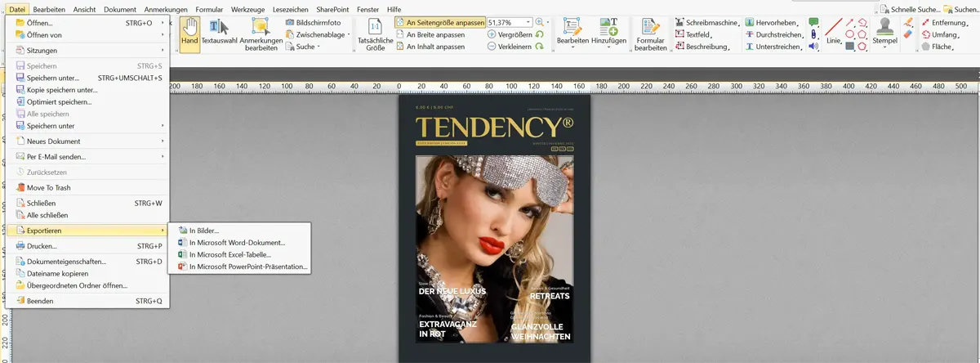Image resolution: width=980 pixels, height=363 pixels.
Task: Open the Datei menu
Action: click(16, 8)
